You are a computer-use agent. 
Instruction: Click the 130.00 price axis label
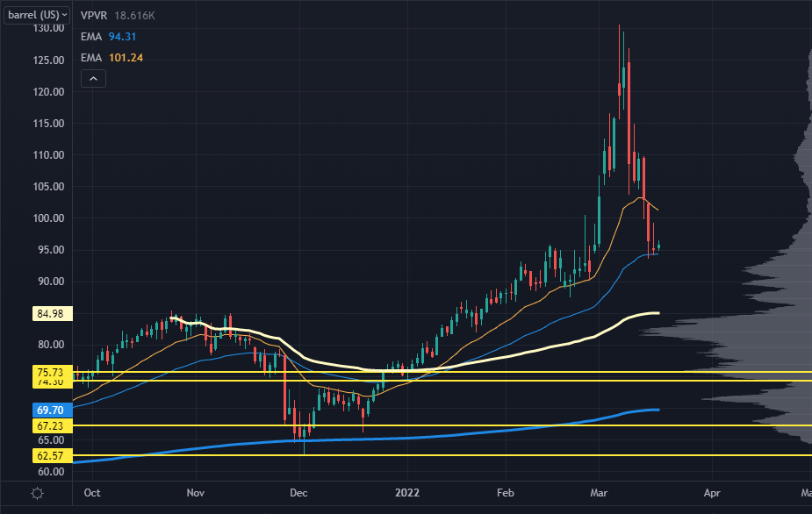[48, 28]
